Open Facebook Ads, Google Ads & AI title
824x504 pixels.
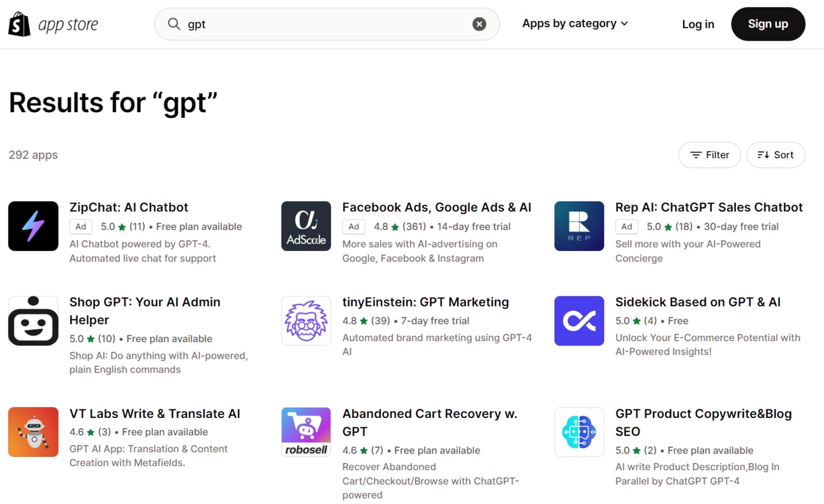(x=437, y=207)
